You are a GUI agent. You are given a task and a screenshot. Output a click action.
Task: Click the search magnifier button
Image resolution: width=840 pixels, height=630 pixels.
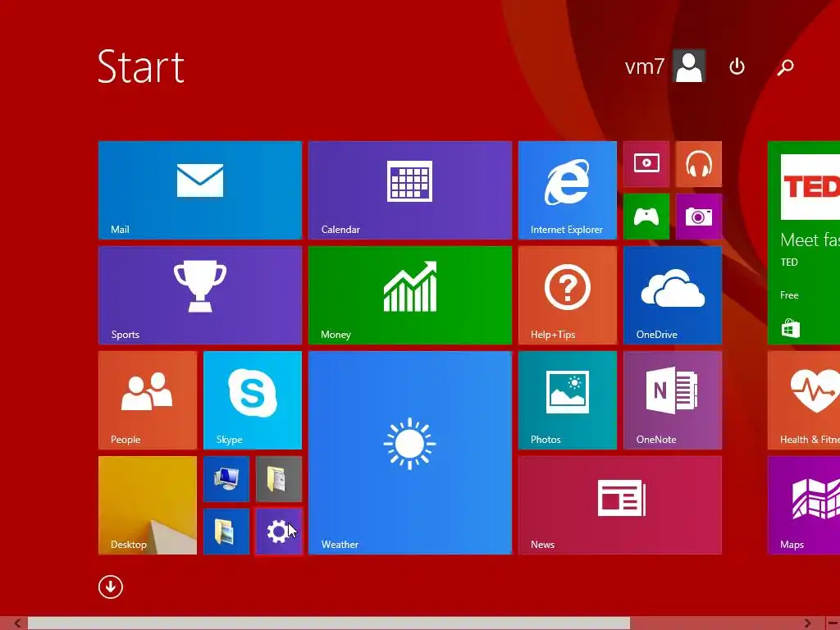pyautogui.click(x=785, y=67)
